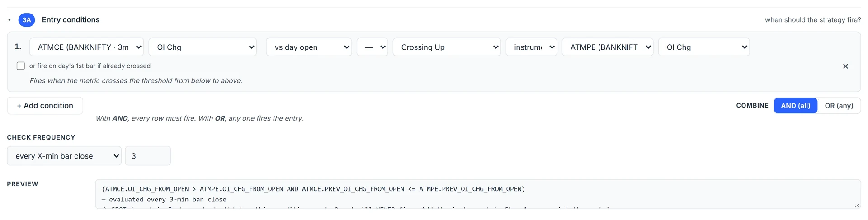Open the ATMCE (BANKNIFTY · 3m instrument dropdown

[x=86, y=47]
